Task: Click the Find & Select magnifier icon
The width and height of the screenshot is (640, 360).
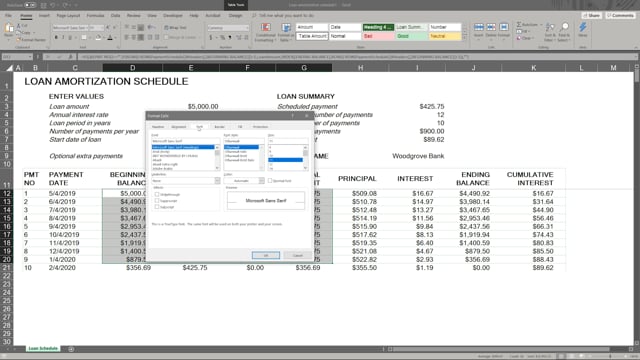Action: [x=565, y=27]
